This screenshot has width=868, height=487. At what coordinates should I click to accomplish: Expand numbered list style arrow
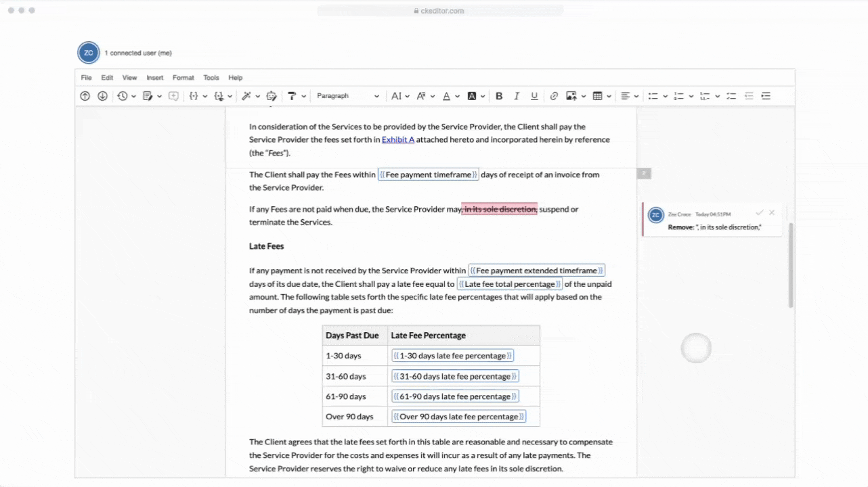(691, 96)
